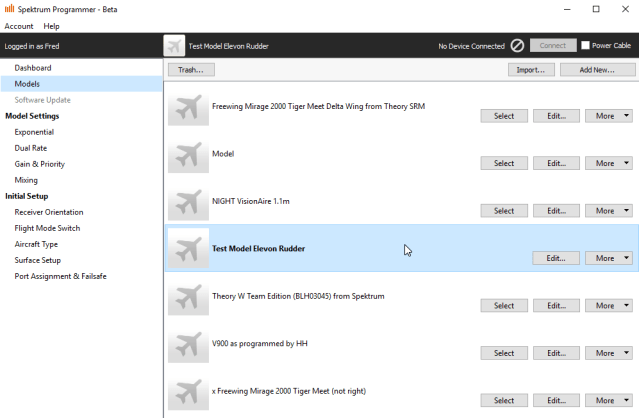Open More dropdown for Test Model Elevon Rudder
The width and height of the screenshot is (639, 418).
[x=608, y=258]
